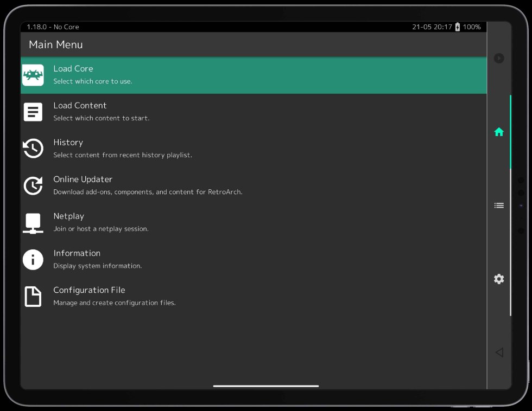Tap the resume play icon in the sidebar

[498, 58]
